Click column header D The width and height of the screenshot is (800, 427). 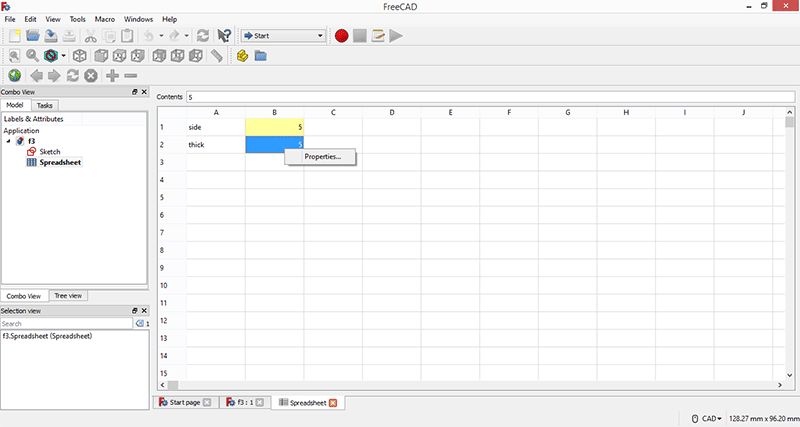pos(392,112)
